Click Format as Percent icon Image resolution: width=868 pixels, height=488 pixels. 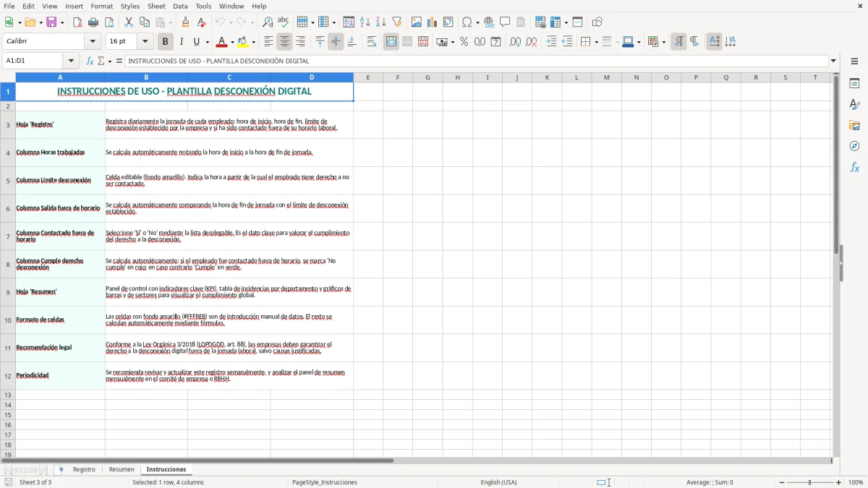[464, 42]
